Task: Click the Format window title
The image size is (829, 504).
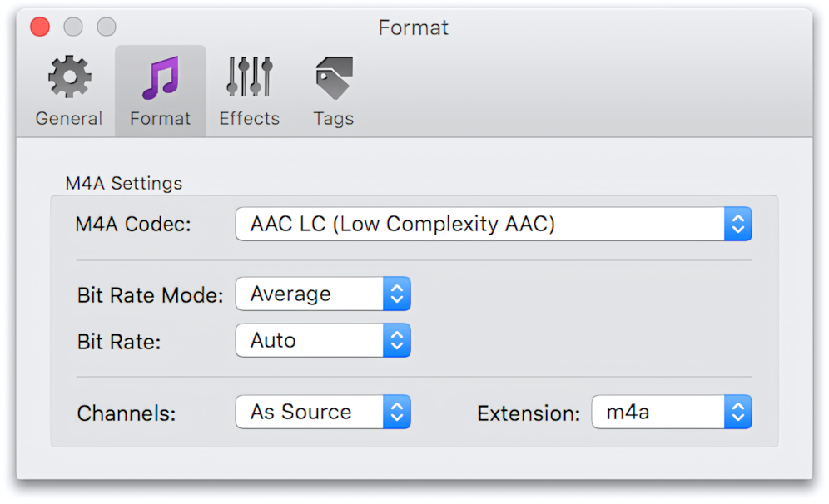Action: [414, 27]
